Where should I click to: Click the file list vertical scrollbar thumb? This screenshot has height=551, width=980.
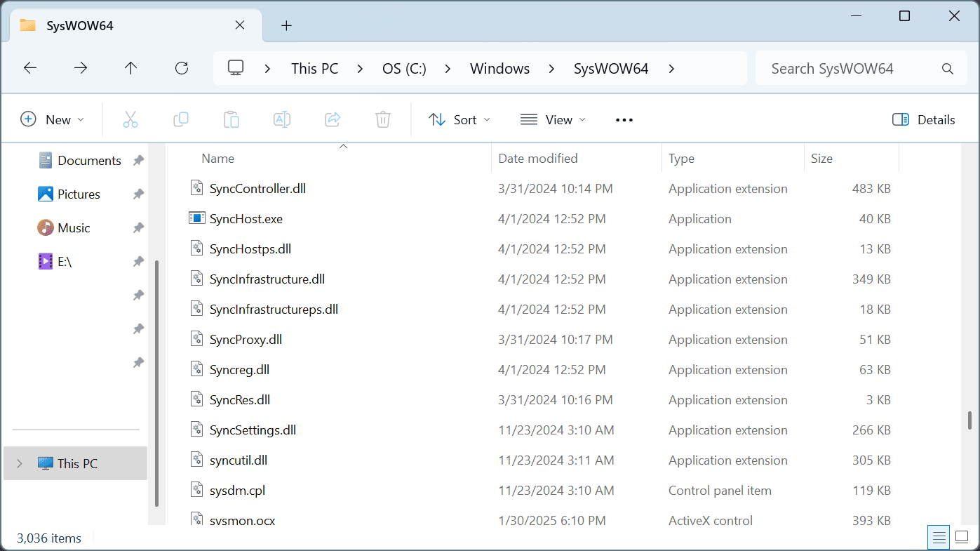[970, 420]
